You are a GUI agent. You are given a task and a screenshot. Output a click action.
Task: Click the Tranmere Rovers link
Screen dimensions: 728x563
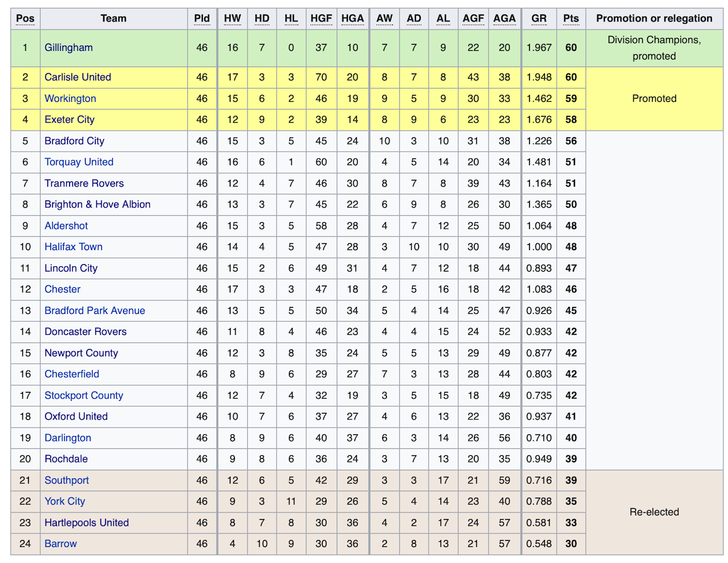coord(84,183)
